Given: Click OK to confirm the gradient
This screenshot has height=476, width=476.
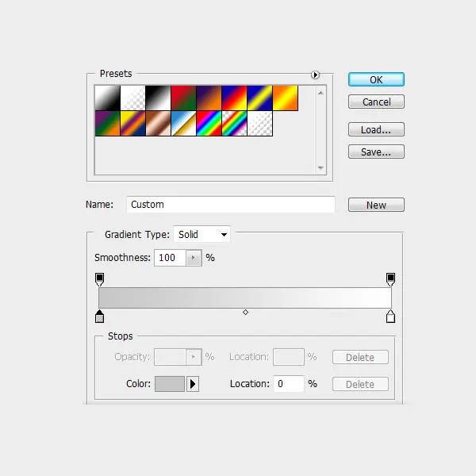Looking at the screenshot, I should coord(376,79).
